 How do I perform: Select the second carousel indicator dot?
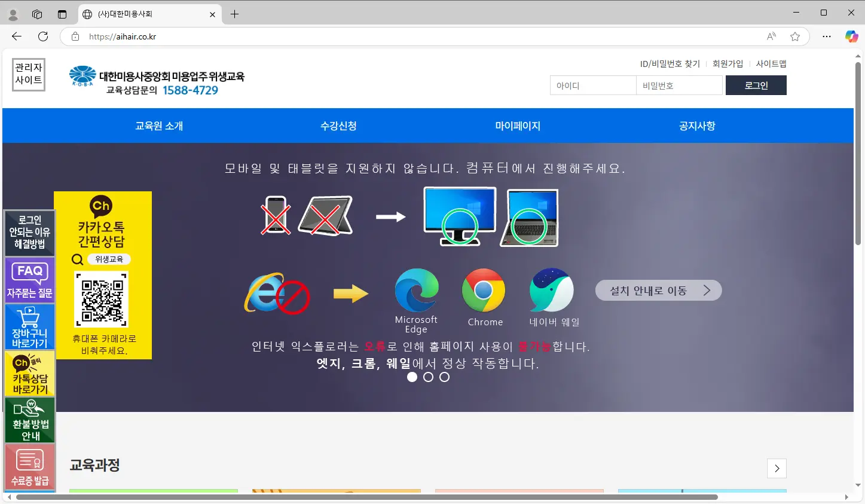pyautogui.click(x=428, y=377)
